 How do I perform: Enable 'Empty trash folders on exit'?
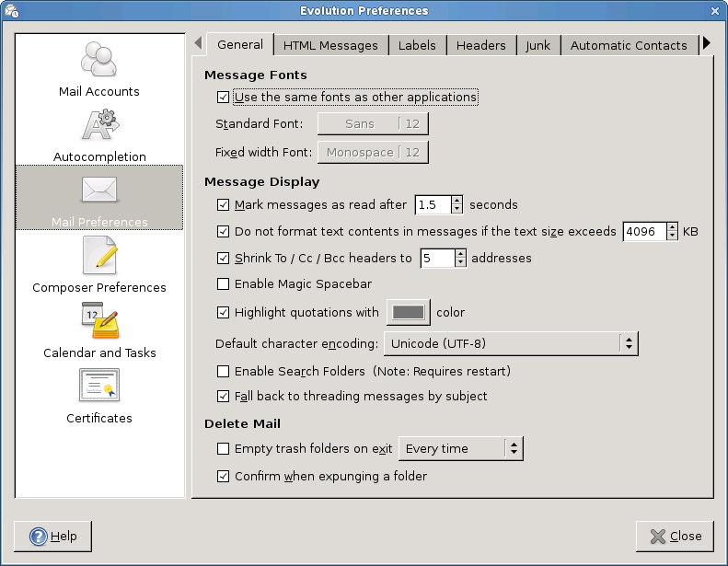click(x=223, y=448)
